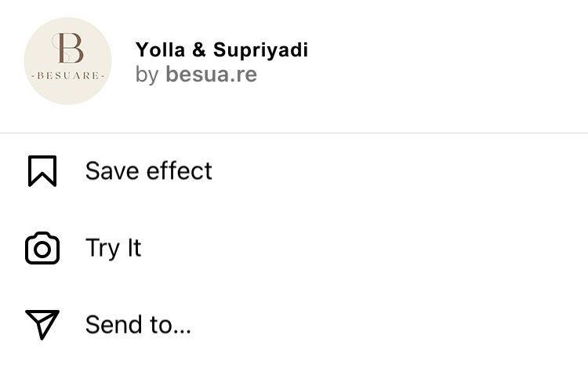Image resolution: width=588 pixels, height=372 pixels.
Task: Tap the word Supriyadi in the title
Action: (260, 50)
